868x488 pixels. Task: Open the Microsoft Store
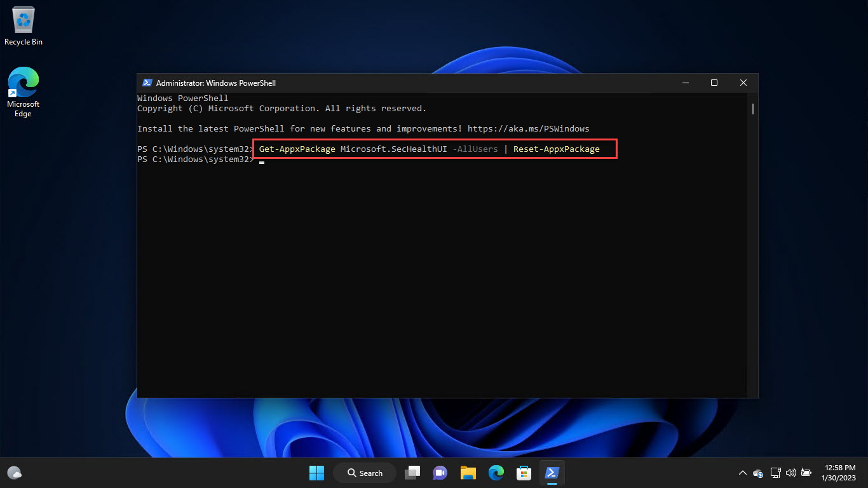(524, 473)
